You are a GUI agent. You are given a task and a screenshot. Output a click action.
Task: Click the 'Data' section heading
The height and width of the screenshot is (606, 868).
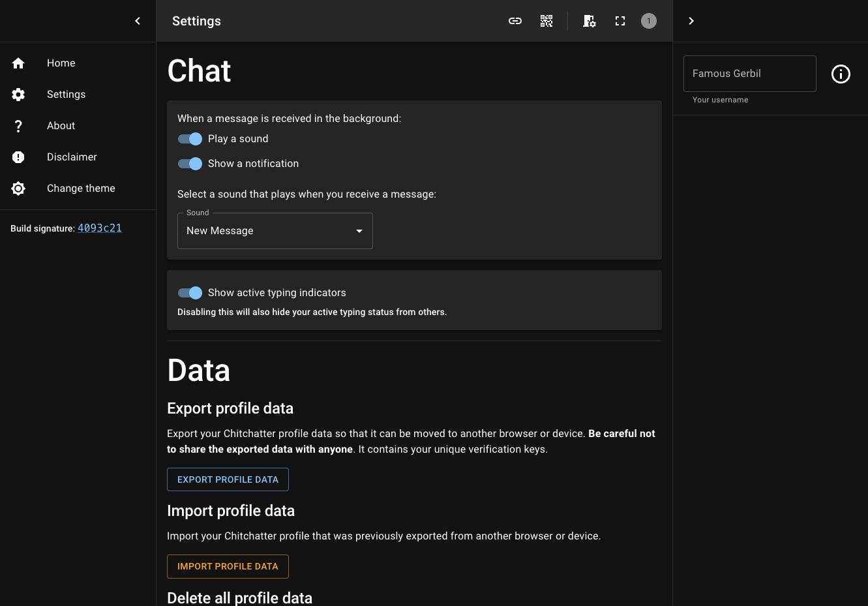[199, 371]
